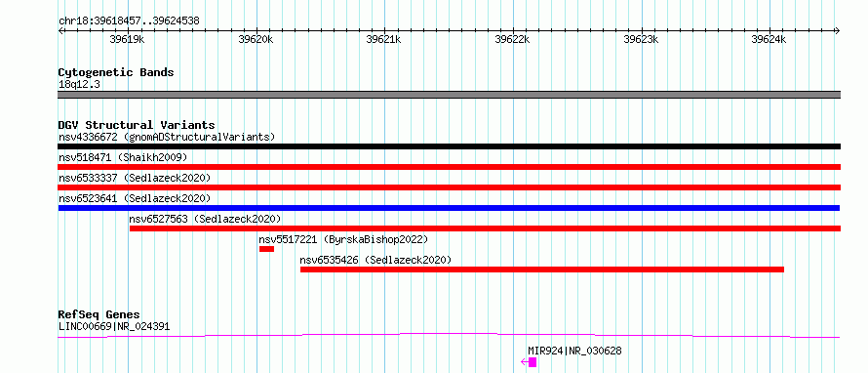This screenshot has height=373, width=868.
Task: Click nsv4336672 (gnomADStructuralVariants) label
Action: coord(167,137)
